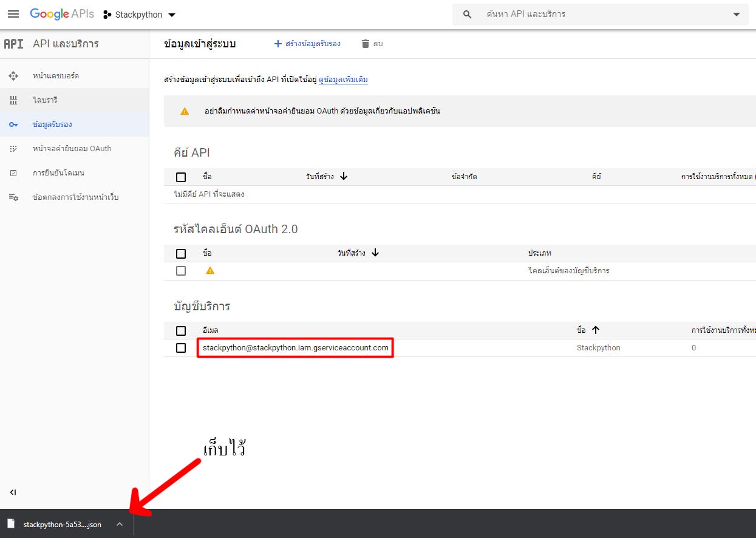Sort คีย์ API table by วันที่สร้าง

[x=327, y=177]
